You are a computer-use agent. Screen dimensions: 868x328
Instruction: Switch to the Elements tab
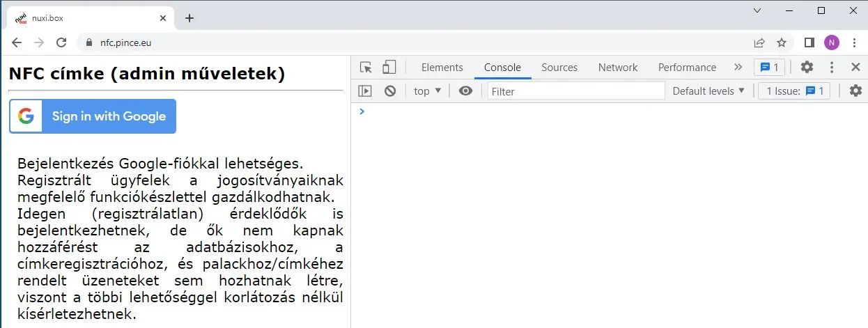click(442, 68)
